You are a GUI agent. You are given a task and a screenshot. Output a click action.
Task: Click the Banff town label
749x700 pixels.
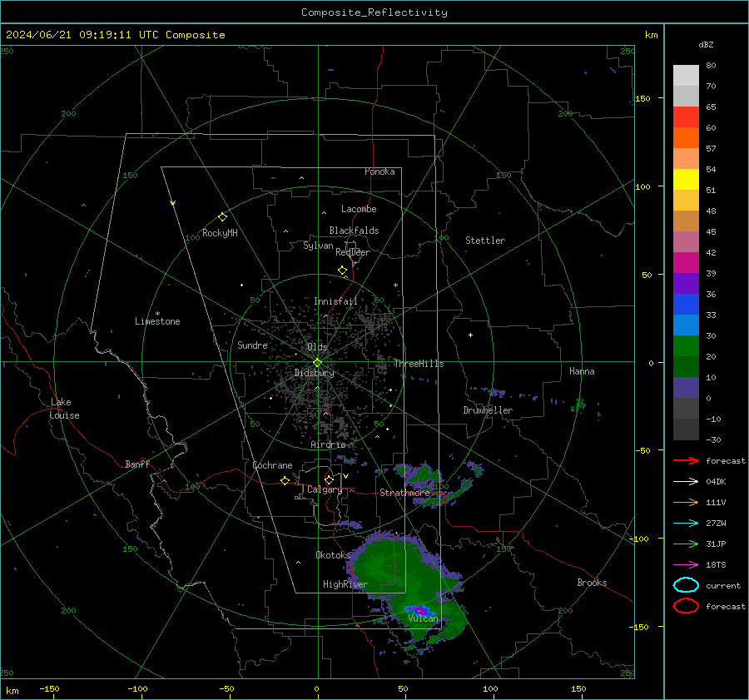point(137,464)
